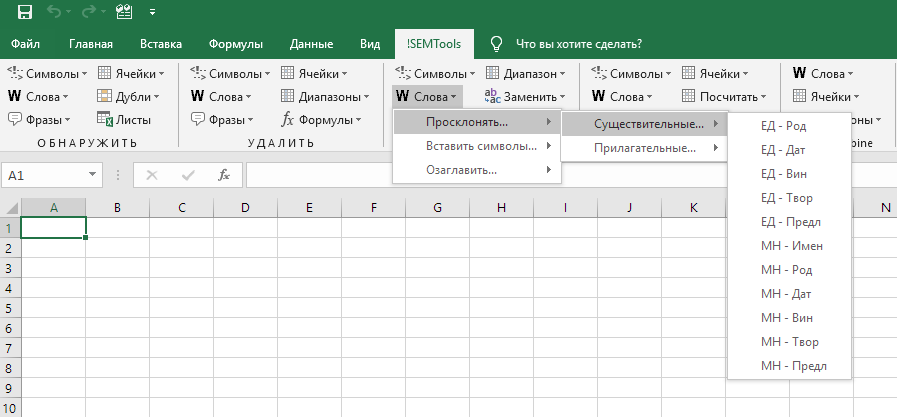This screenshot has height=417, width=897.
Task: Open Слова in the ОБНАРУЖИТЬ group
Action: [x=38, y=97]
